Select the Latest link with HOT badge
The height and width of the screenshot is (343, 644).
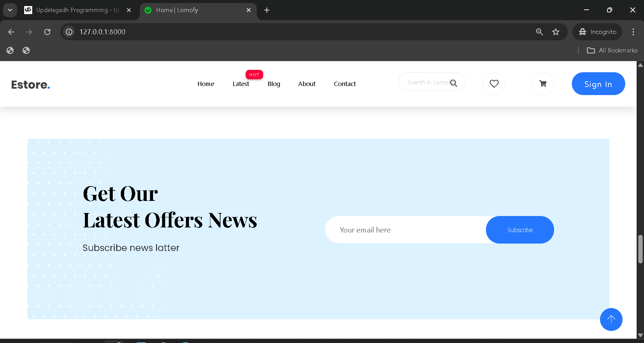pyautogui.click(x=240, y=84)
